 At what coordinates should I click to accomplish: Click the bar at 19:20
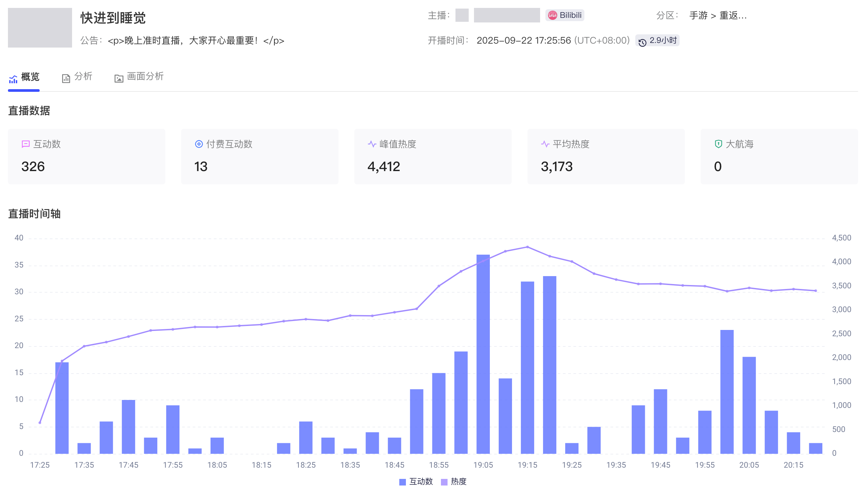(550, 365)
